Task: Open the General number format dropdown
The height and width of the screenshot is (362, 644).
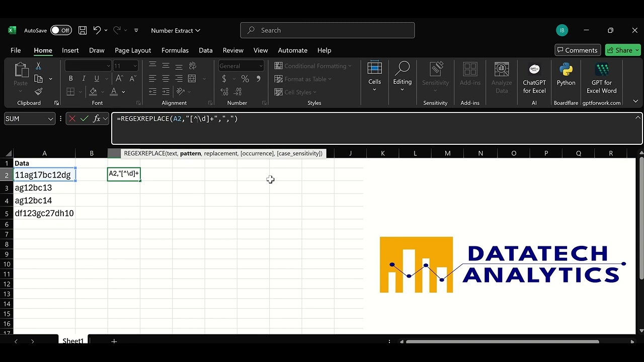Action: coord(260,66)
